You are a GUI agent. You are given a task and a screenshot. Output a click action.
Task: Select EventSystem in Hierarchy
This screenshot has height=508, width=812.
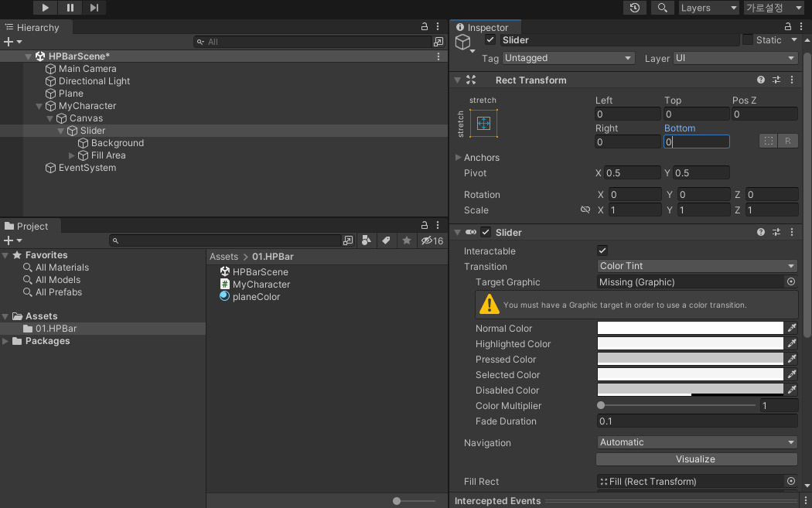87,168
